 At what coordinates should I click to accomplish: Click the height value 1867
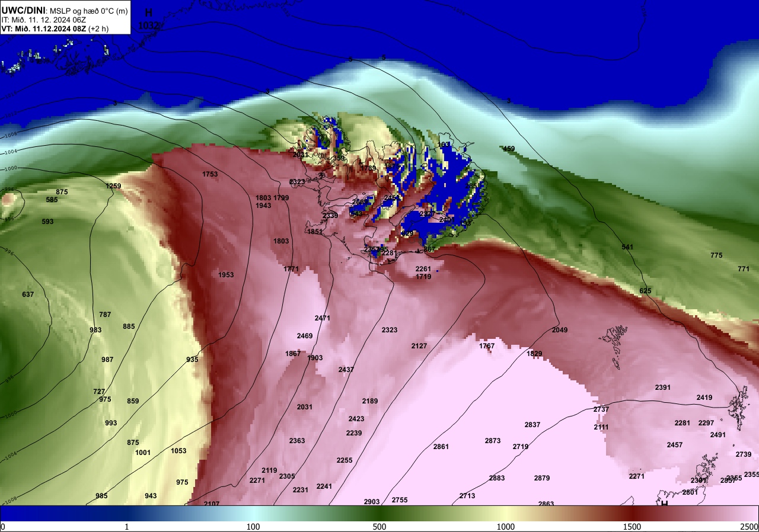(293, 354)
